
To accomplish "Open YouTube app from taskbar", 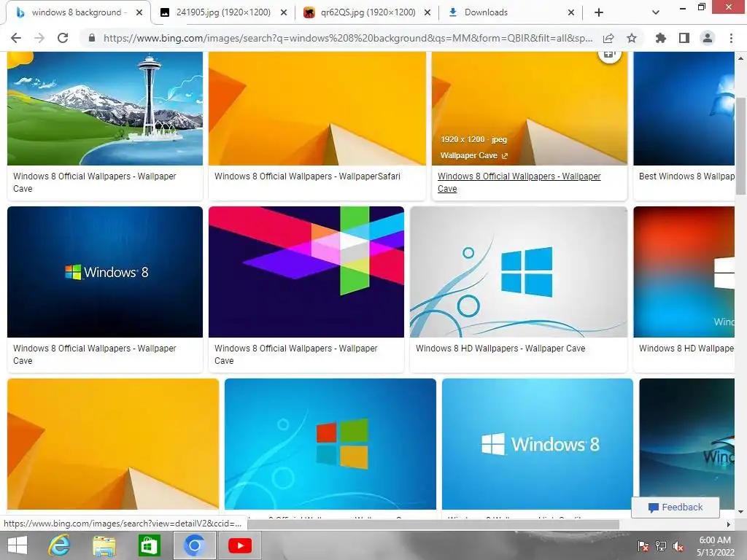I will coord(239,545).
